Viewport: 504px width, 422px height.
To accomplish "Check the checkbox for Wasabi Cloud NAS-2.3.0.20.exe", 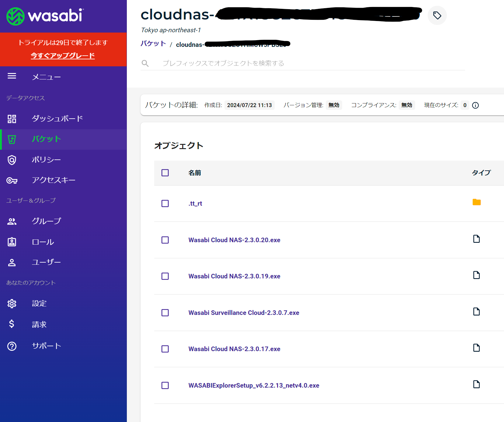I will point(165,240).
